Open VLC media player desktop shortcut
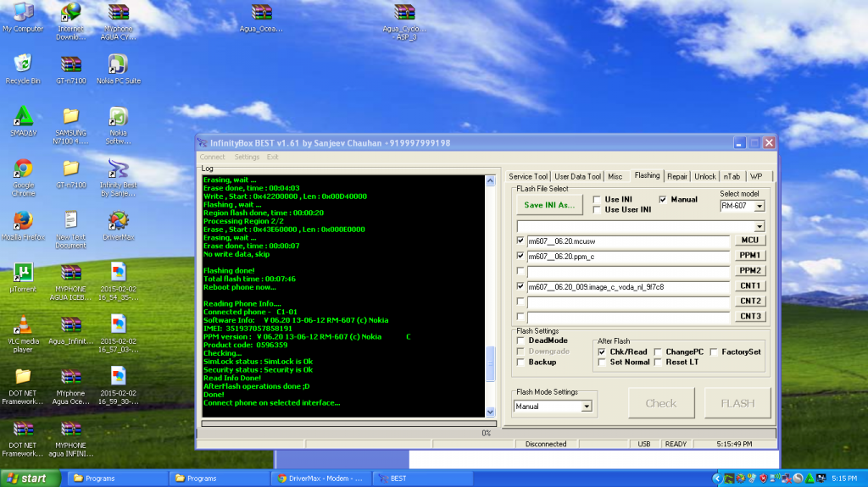Viewport: 868px width, 487px height. 23,325
